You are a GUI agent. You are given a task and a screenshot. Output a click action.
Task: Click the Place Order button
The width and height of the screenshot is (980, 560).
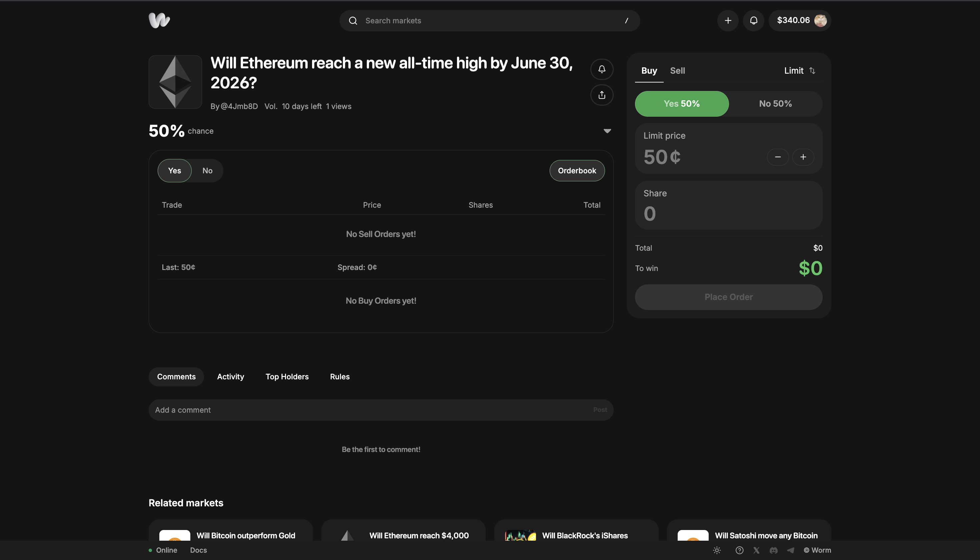[x=728, y=297]
